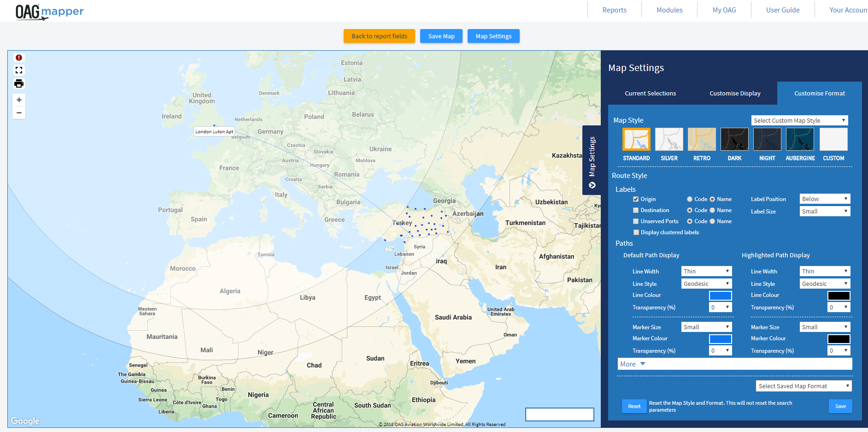Open the User Guide link
The image size is (868, 432).
[x=783, y=10]
